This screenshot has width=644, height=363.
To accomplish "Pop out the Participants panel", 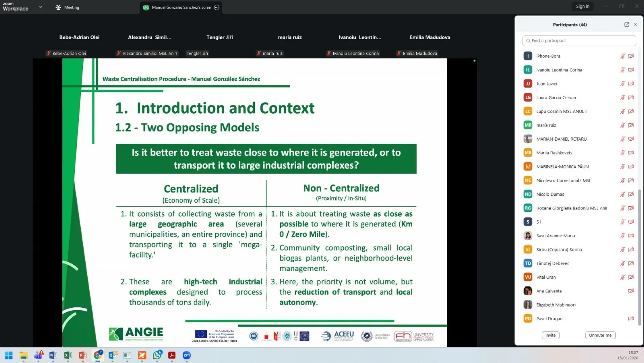I will [x=626, y=25].
